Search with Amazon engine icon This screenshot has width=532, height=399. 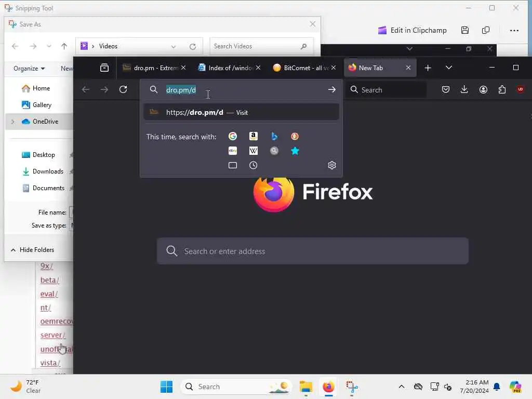point(254,137)
